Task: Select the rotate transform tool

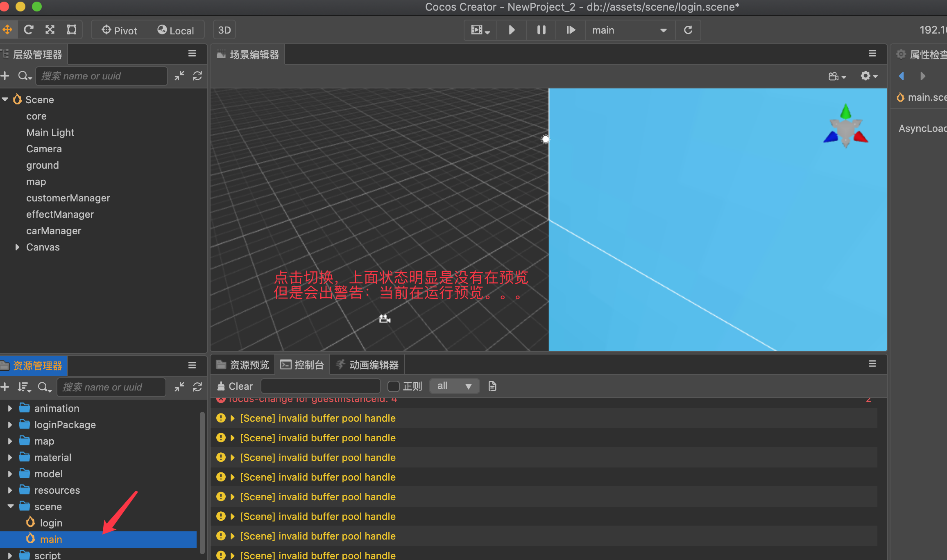Action: [29, 30]
